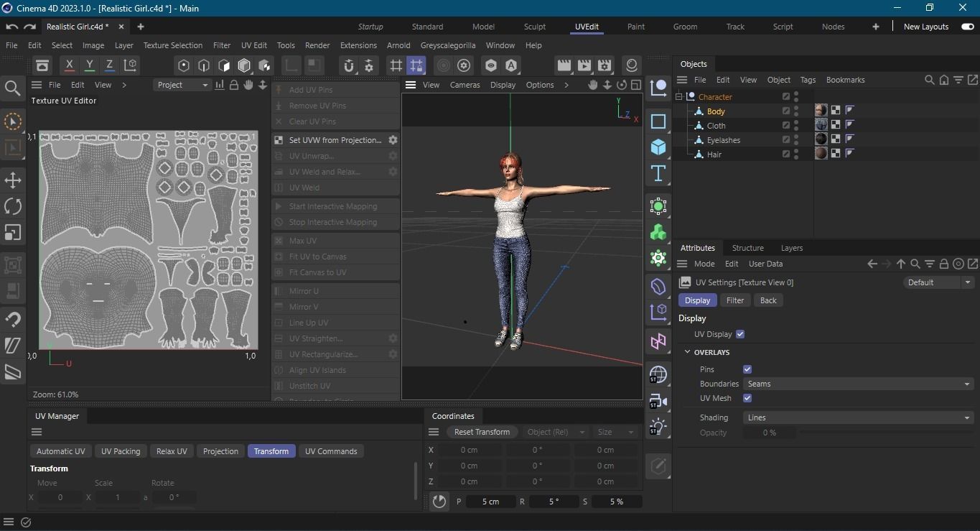
Task: Select the Cloth object in Objects list
Action: (716, 126)
